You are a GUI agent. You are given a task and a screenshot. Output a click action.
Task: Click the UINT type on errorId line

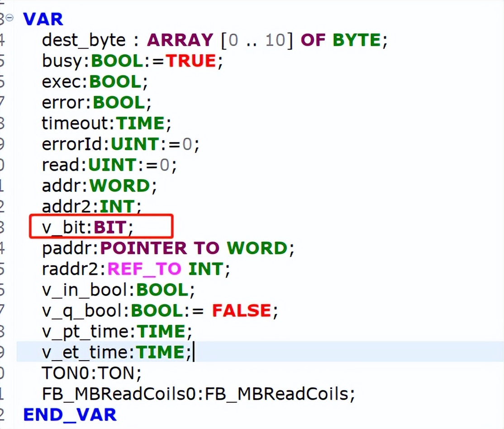tap(135, 144)
